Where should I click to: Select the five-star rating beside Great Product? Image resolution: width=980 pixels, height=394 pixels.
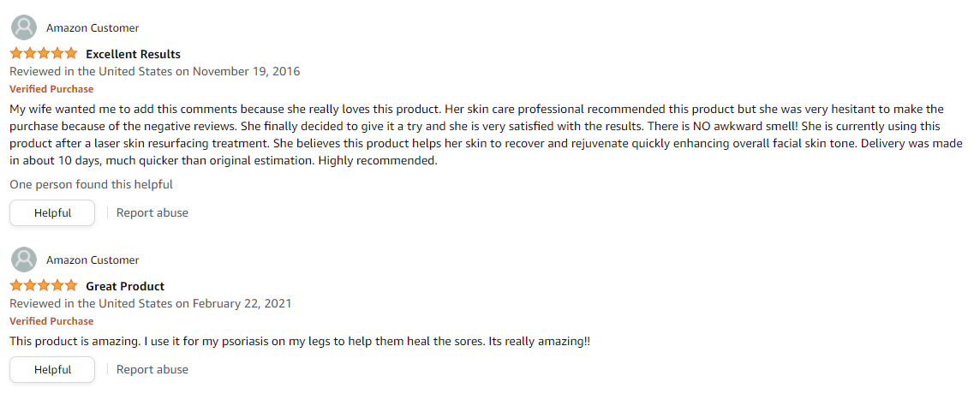pyautogui.click(x=44, y=286)
